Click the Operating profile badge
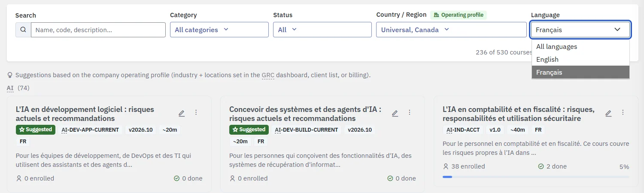Image resolution: width=644 pixels, height=193 pixels. tap(459, 15)
